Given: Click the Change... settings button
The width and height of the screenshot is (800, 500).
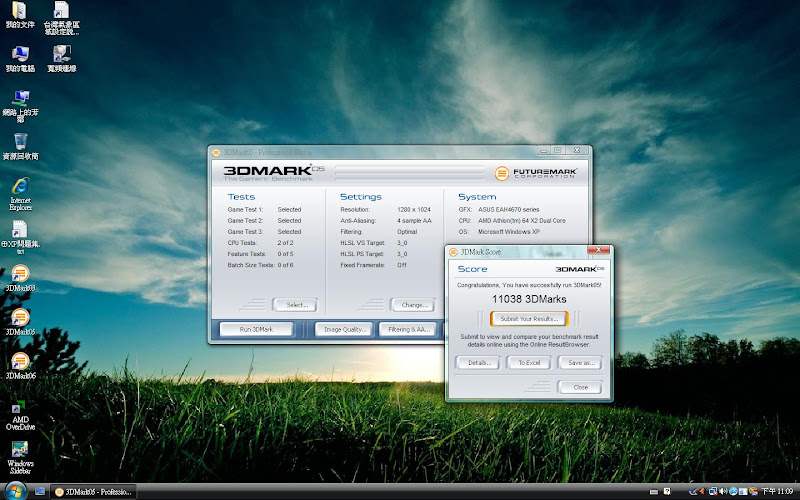Looking at the screenshot, I should point(413,305).
